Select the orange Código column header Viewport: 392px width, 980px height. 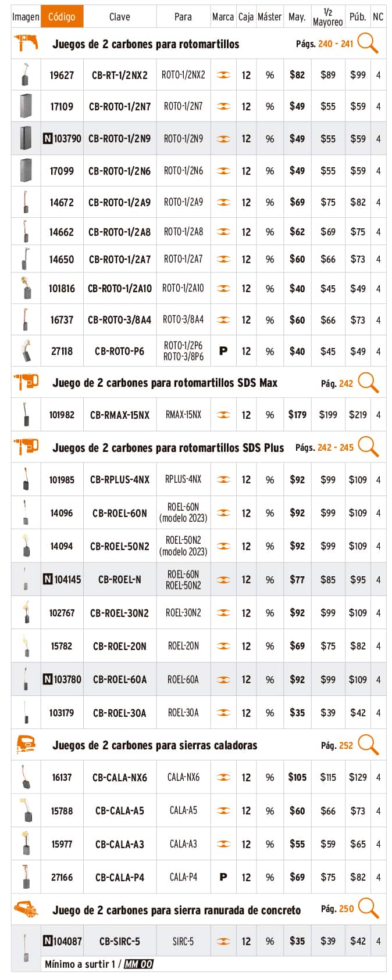(x=62, y=17)
